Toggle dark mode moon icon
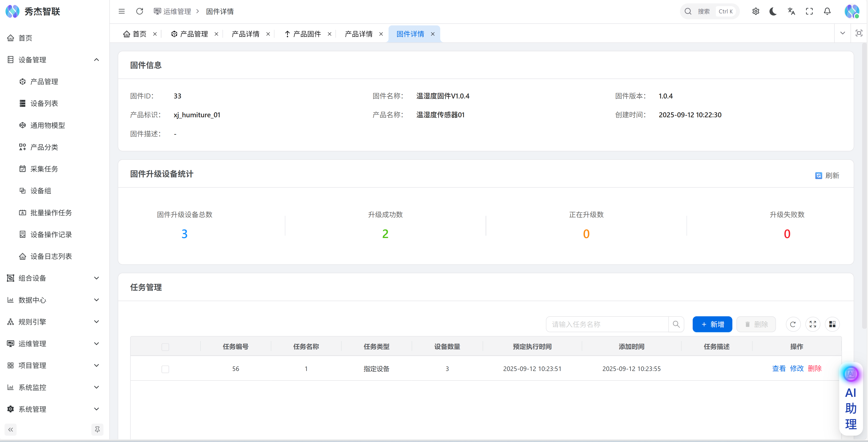Screen dimensions: 868x442 (773, 12)
